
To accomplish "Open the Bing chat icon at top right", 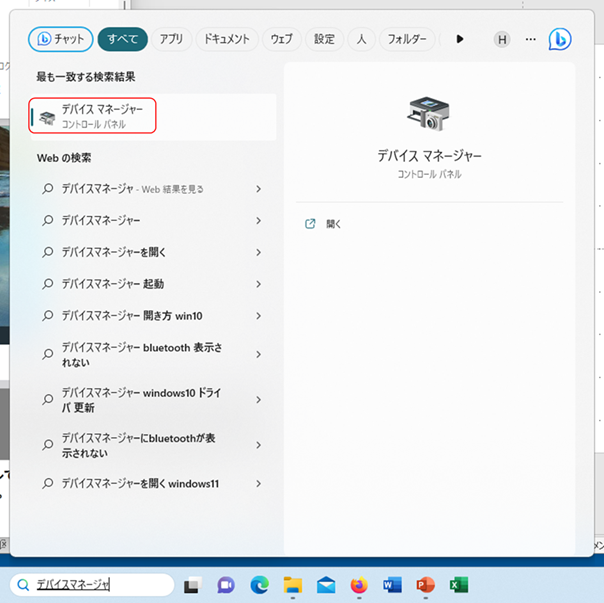I will click(560, 39).
